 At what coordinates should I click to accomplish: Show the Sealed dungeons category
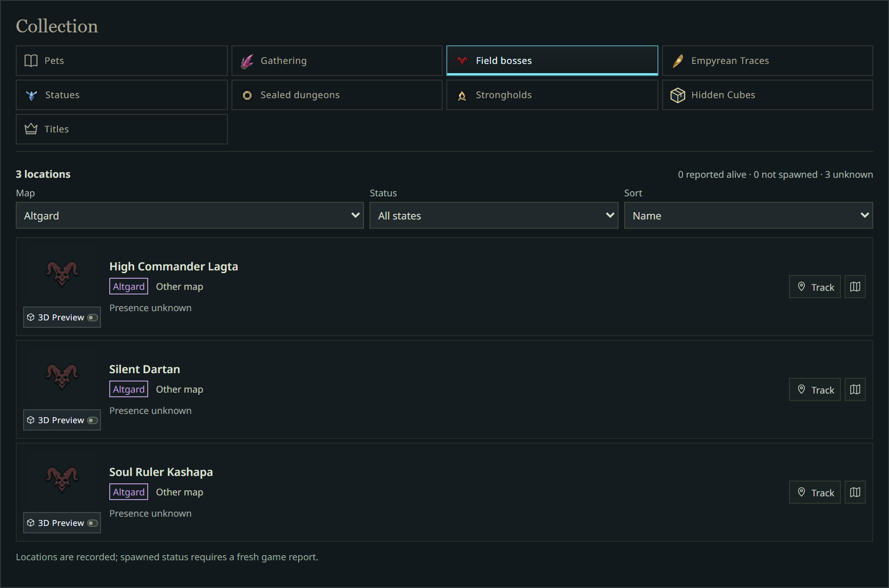[x=337, y=95]
